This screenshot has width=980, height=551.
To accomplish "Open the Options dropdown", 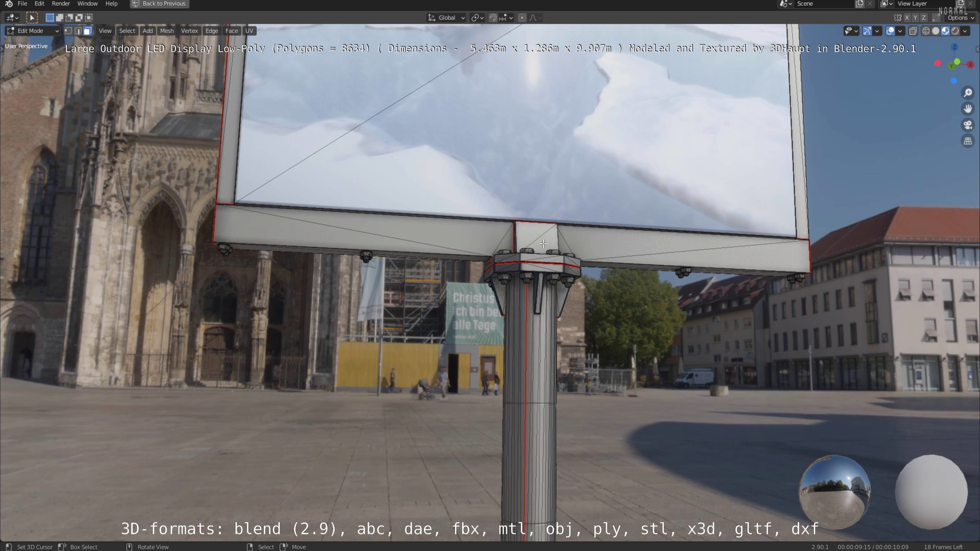I will (x=961, y=18).
